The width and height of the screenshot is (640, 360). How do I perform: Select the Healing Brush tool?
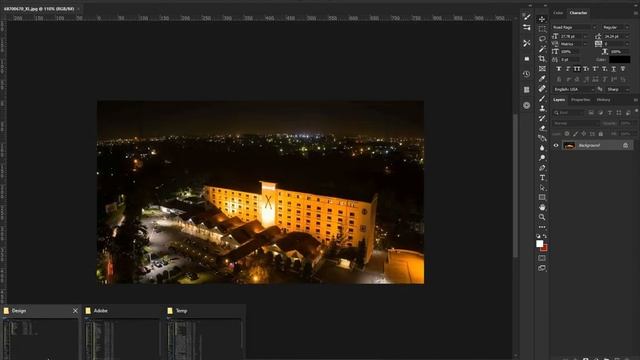click(542, 89)
